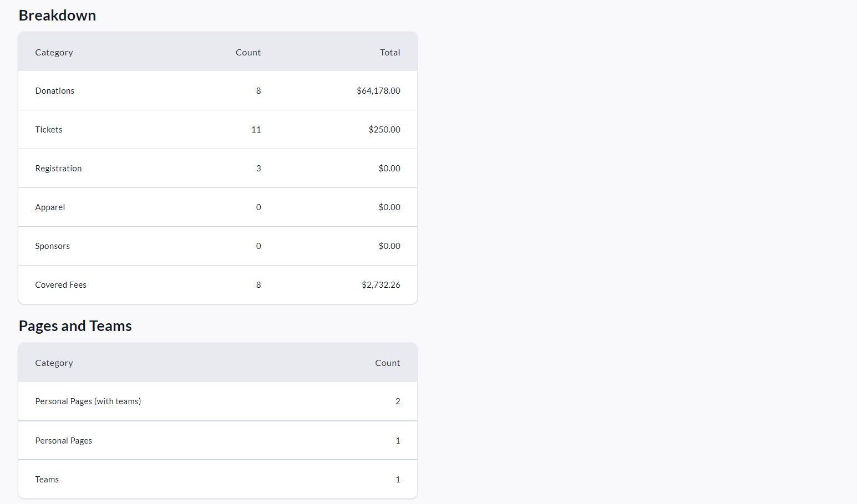Click the Category header in Breakdown table
The width and height of the screenshot is (857, 504).
[54, 53]
